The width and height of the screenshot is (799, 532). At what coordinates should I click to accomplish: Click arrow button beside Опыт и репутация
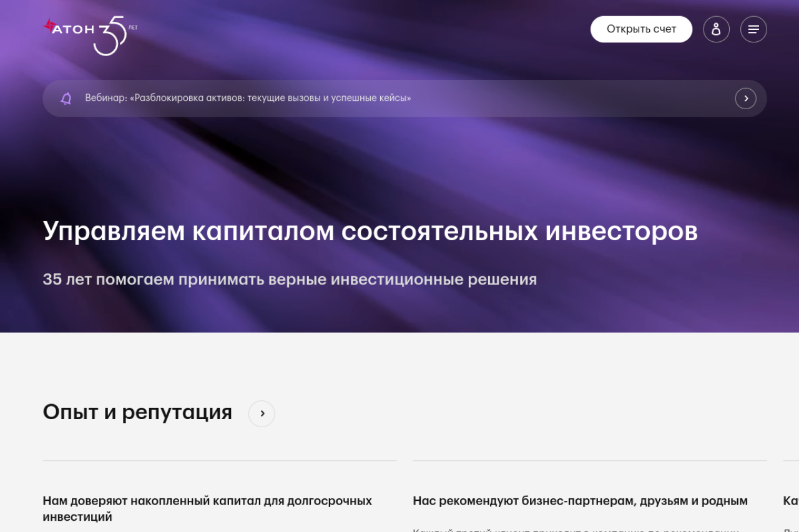pos(262,414)
